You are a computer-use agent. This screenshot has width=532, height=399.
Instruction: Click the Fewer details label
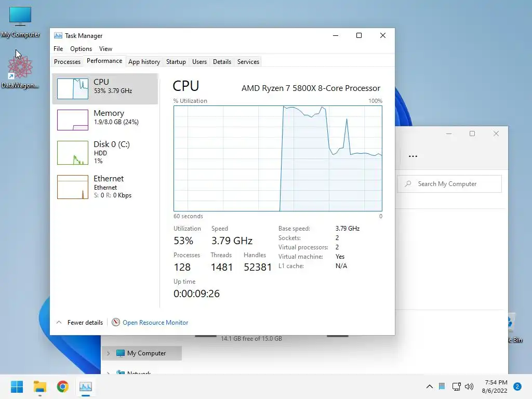coord(85,323)
